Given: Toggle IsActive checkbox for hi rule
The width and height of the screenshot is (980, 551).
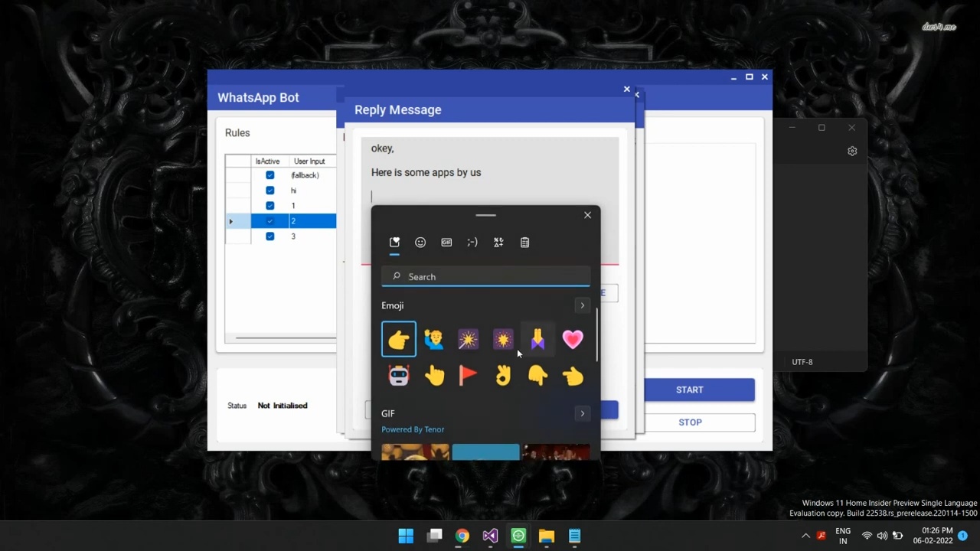Looking at the screenshot, I should tap(269, 191).
